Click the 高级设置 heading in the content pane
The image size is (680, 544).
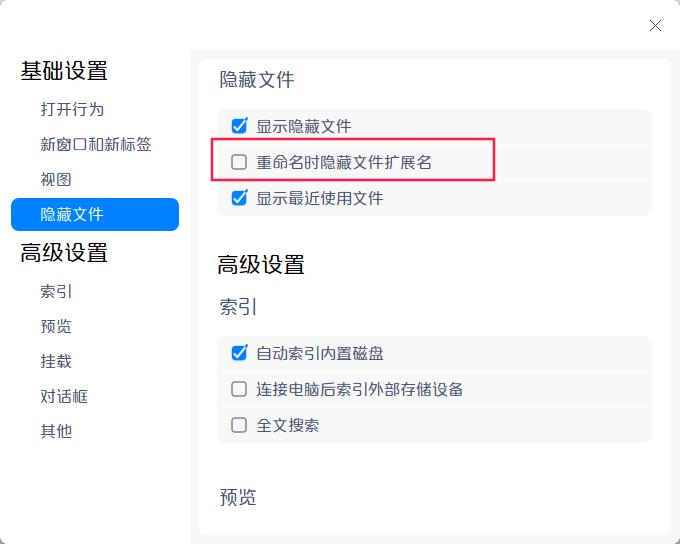(261, 265)
